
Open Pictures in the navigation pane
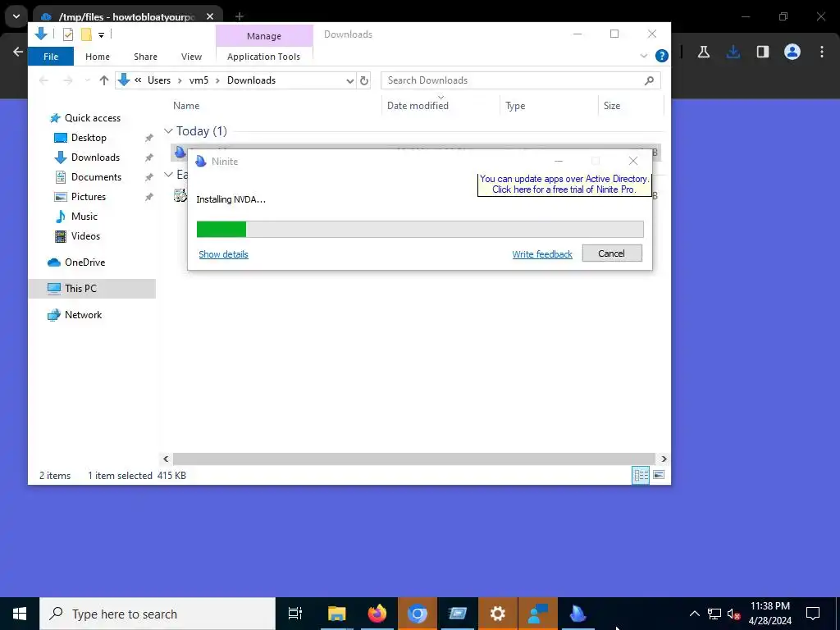tap(89, 197)
